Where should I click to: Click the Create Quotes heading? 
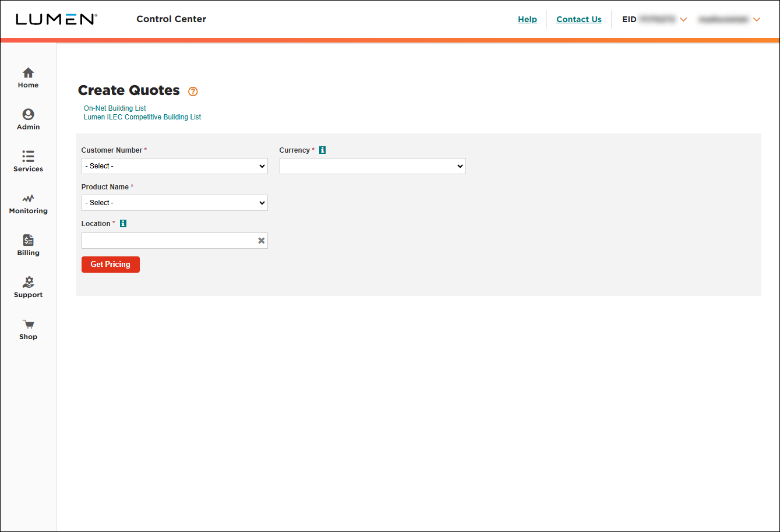pos(129,90)
